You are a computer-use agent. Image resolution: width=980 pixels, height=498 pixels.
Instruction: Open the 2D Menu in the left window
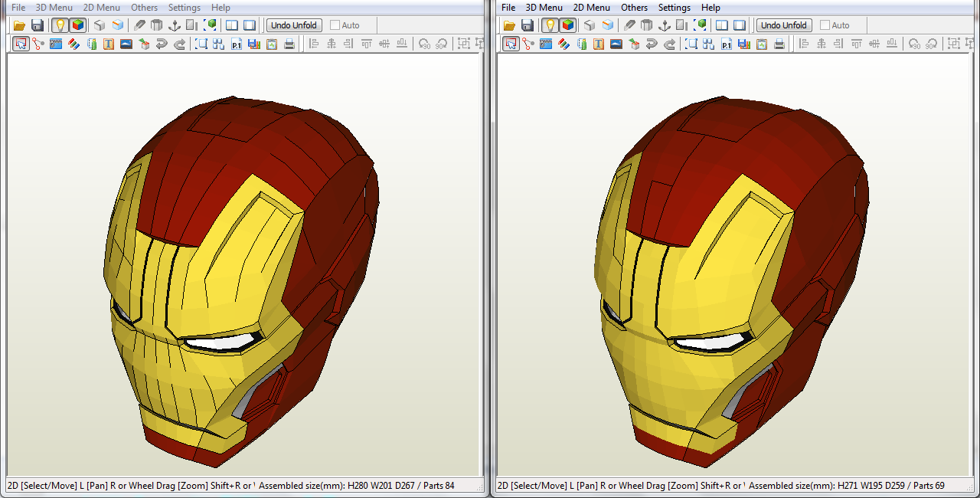coord(102,8)
